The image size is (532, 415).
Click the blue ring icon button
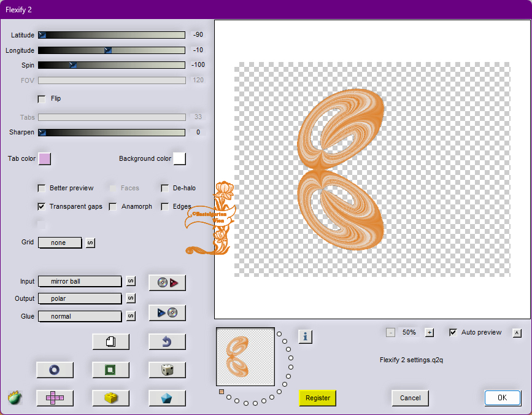[55, 370]
